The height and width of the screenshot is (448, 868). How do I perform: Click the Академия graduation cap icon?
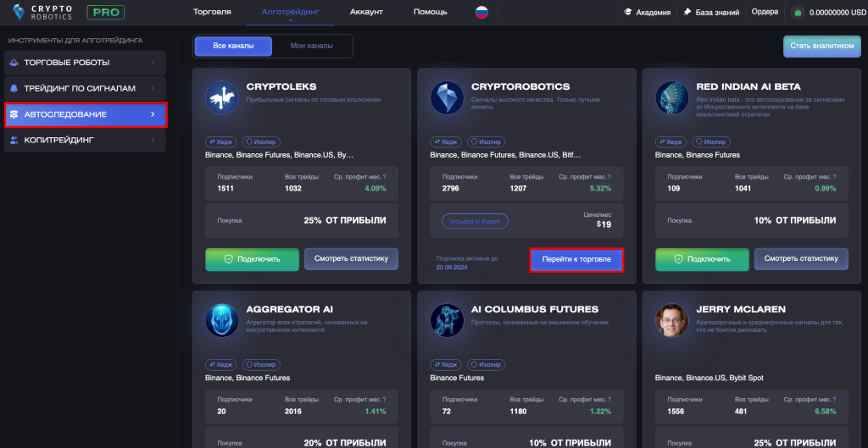[x=628, y=12]
